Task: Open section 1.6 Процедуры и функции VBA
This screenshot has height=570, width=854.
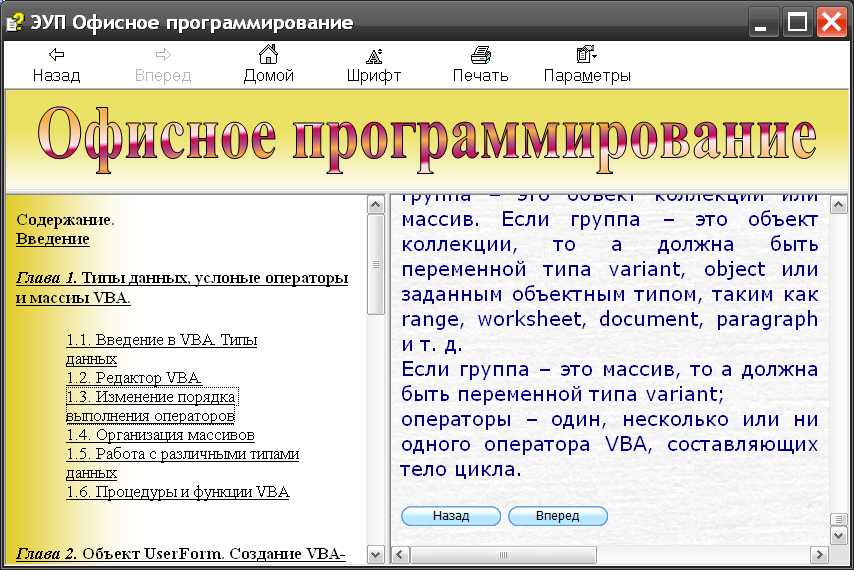Action: pyautogui.click(x=178, y=492)
